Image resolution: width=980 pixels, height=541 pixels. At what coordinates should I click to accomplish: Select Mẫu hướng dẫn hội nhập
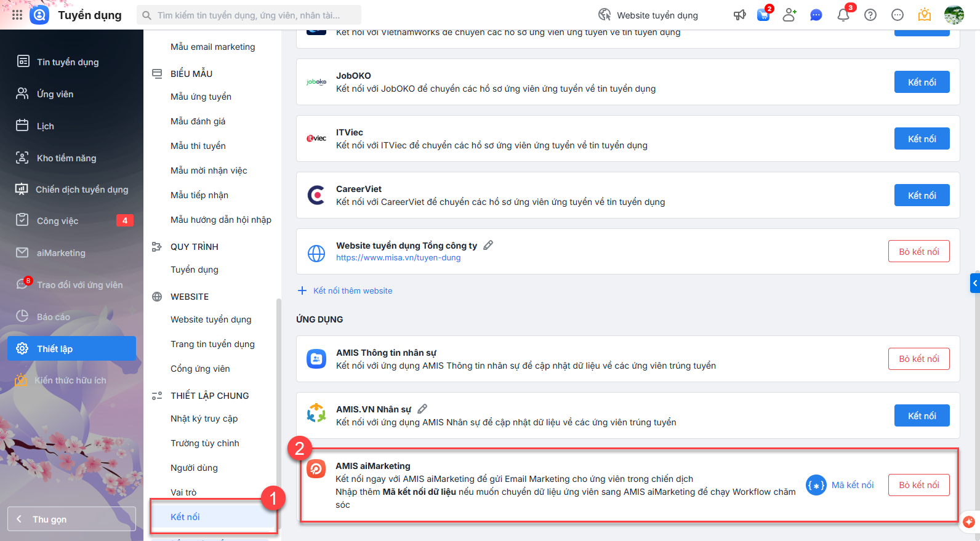[220, 220]
